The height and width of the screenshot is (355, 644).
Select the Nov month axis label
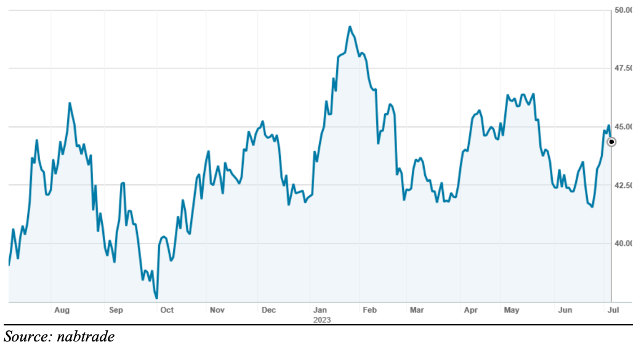217,310
